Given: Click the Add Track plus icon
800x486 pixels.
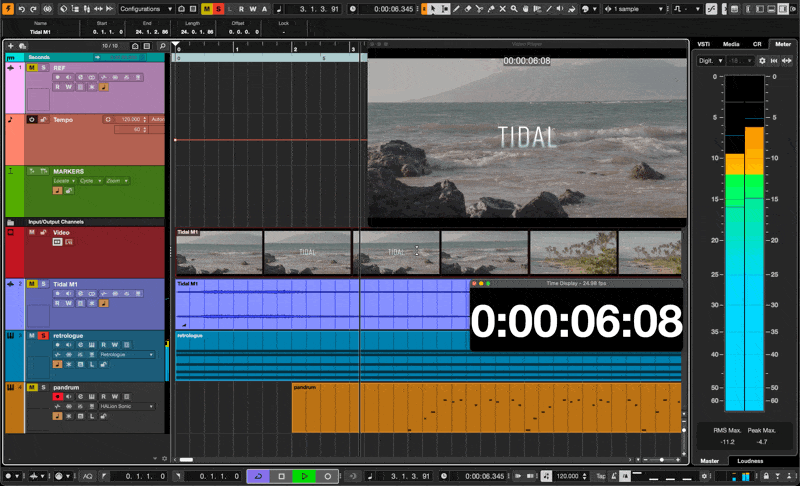Looking at the screenshot, I should pyautogui.click(x=10, y=46).
